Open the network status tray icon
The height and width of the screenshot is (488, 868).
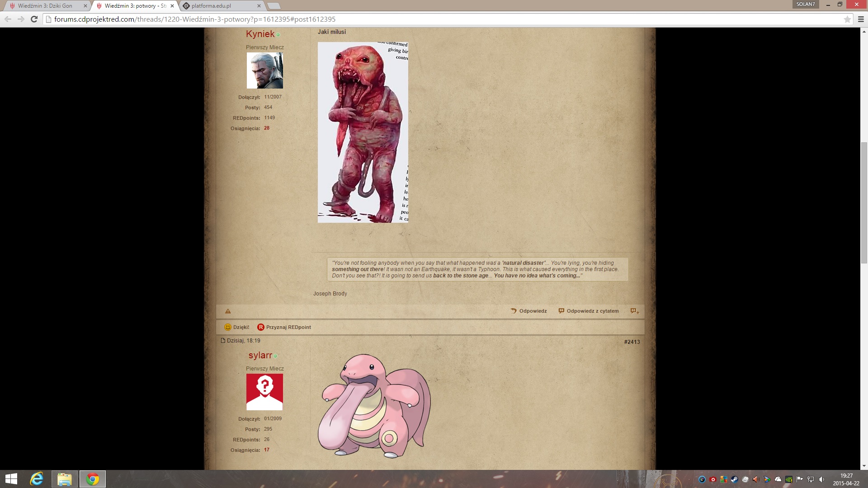pos(811,479)
